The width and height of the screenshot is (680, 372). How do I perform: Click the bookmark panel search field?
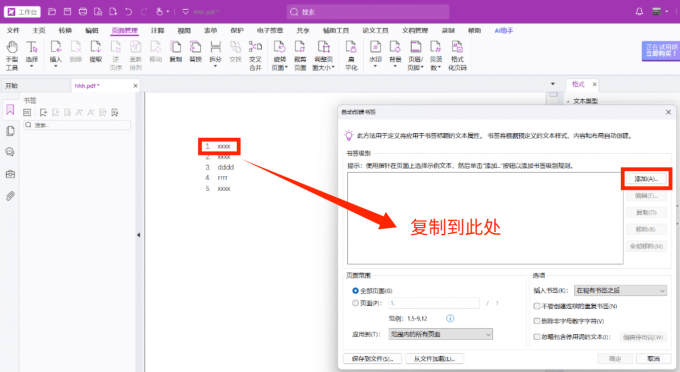(x=77, y=125)
